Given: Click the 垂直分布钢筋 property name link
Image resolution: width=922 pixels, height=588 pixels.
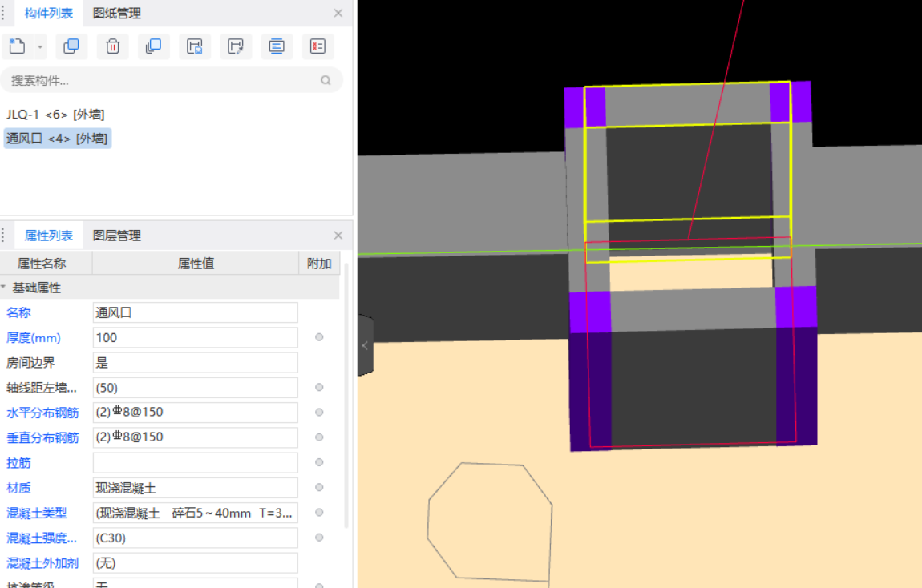Looking at the screenshot, I should point(42,437).
